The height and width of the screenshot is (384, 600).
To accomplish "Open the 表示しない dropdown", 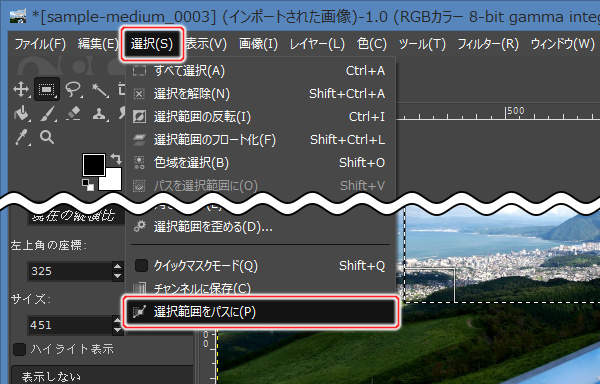I will coord(102,375).
